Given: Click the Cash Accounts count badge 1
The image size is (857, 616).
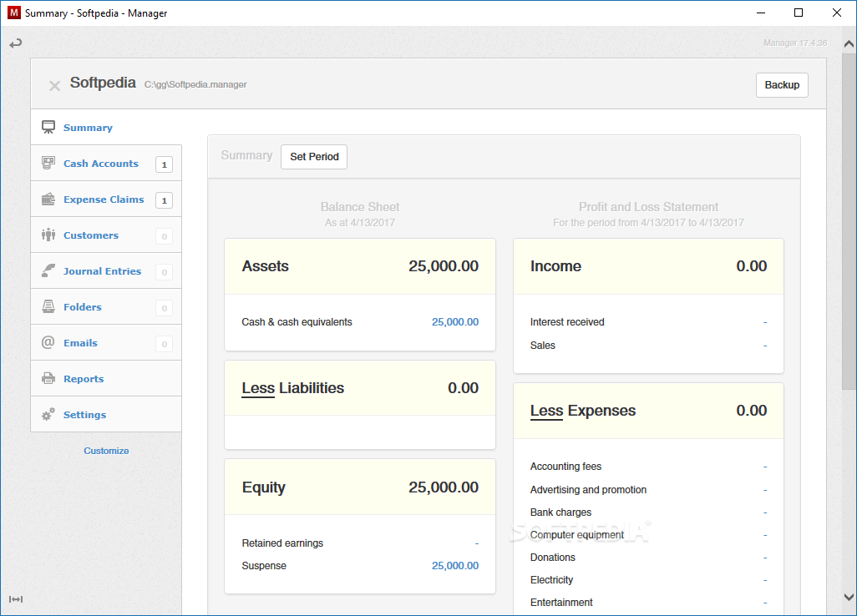Looking at the screenshot, I should click(164, 164).
